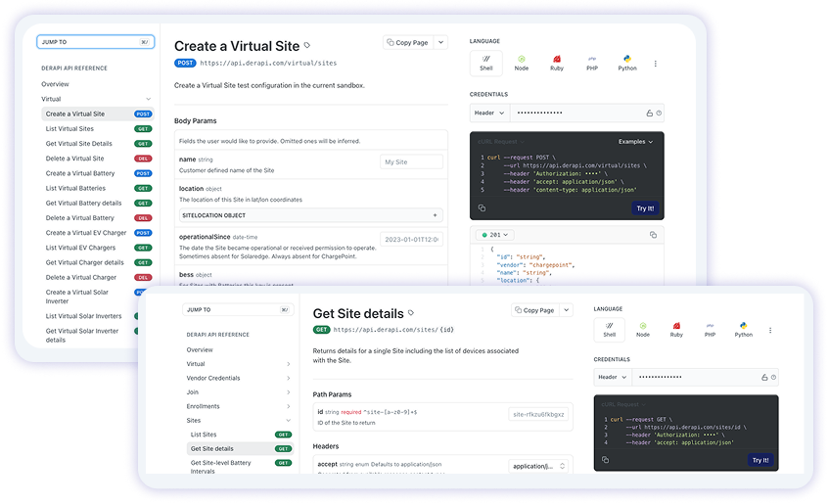Open Delete a Virtual Charger entry
828x504 pixels.
[98, 278]
